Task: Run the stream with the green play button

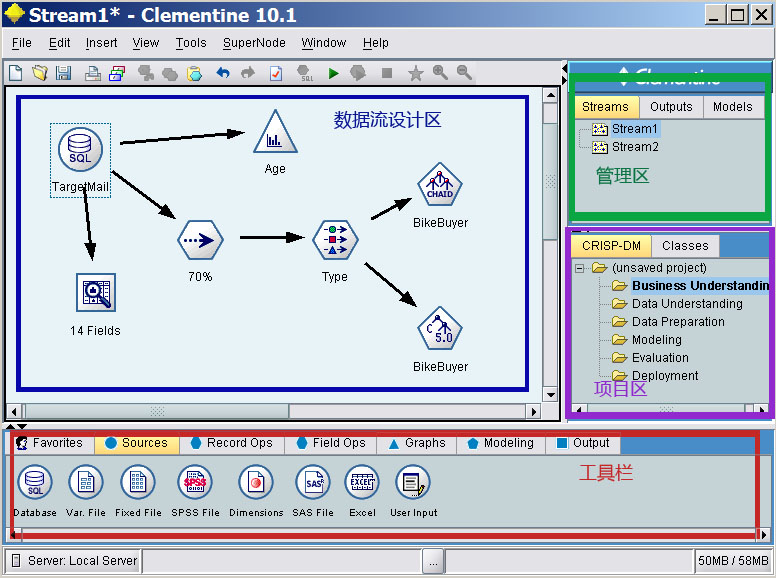Action: click(333, 74)
